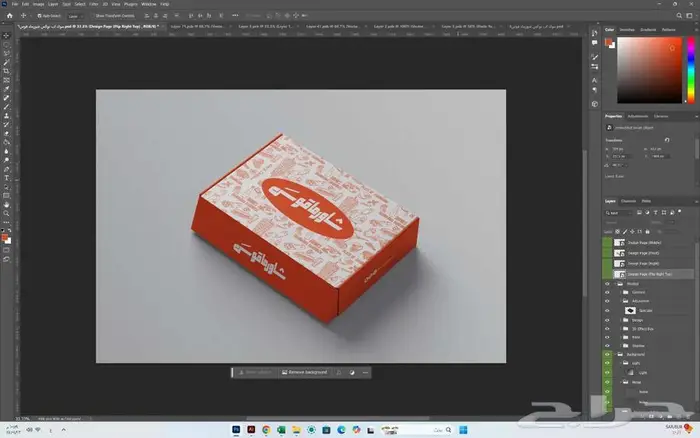This screenshot has width=700, height=438.
Task: Hide the Content group layer
Action: (x=607, y=292)
